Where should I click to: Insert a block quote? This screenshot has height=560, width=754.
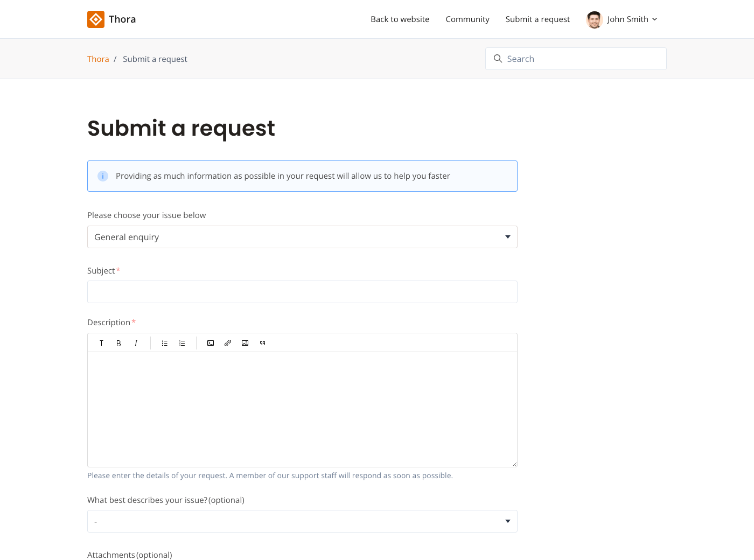(x=262, y=343)
